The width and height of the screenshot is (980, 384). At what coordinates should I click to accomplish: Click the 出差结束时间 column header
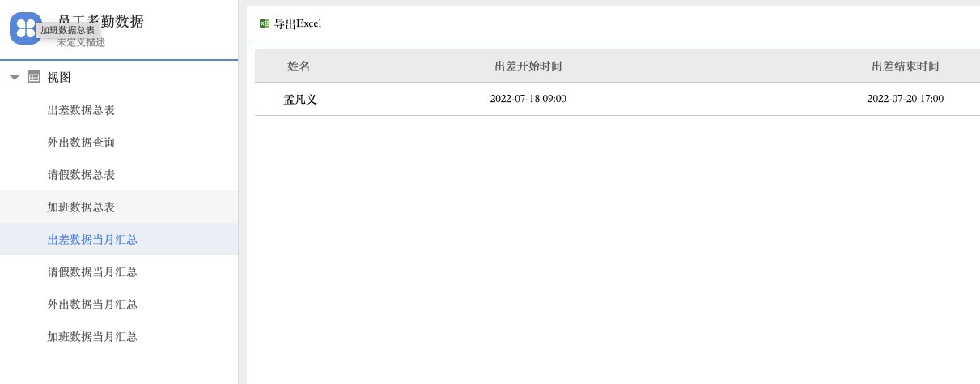[x=905, y=66]
